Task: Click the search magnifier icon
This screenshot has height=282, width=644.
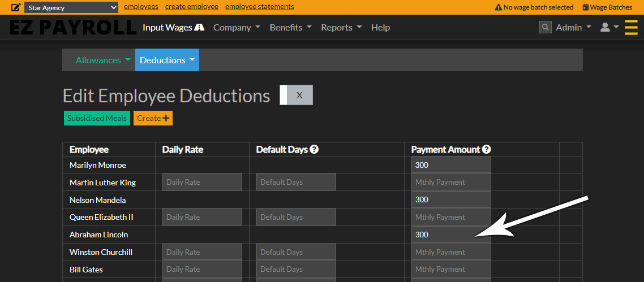Action: pos(545,27)
